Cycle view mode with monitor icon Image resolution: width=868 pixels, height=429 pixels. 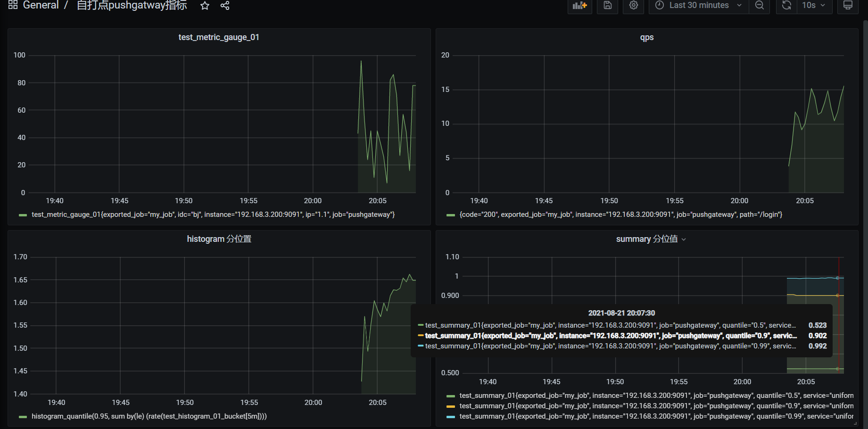[x=848, y=6]
